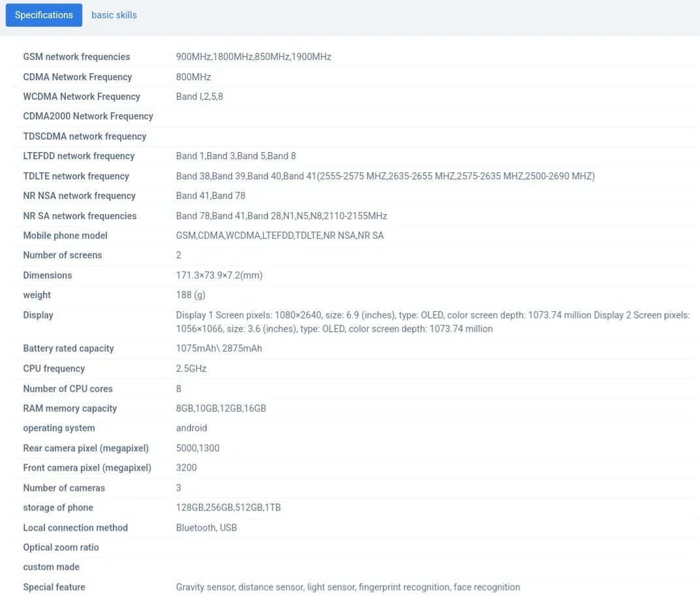Screen dimensions: 700x603
Task: Click the LTEFDD network frequency band values
Action: (236, 156)
